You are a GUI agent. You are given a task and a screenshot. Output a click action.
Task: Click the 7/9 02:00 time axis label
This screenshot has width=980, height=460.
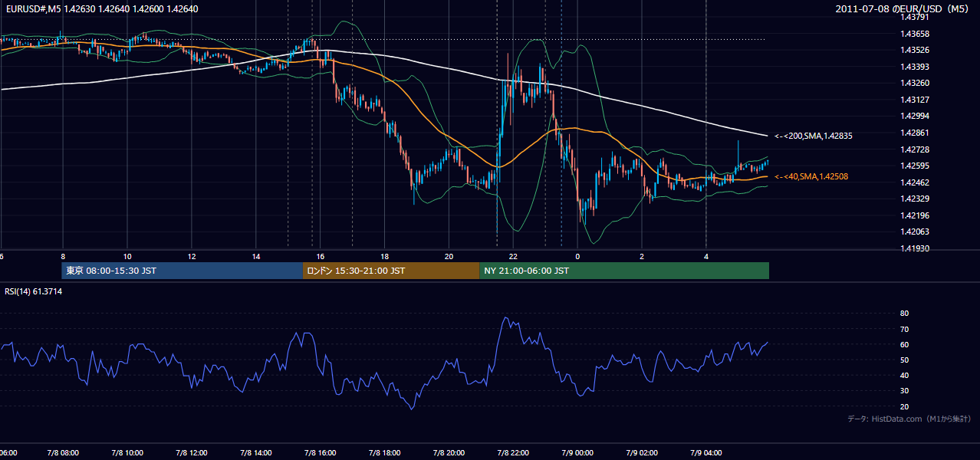[x=643, y=452]
